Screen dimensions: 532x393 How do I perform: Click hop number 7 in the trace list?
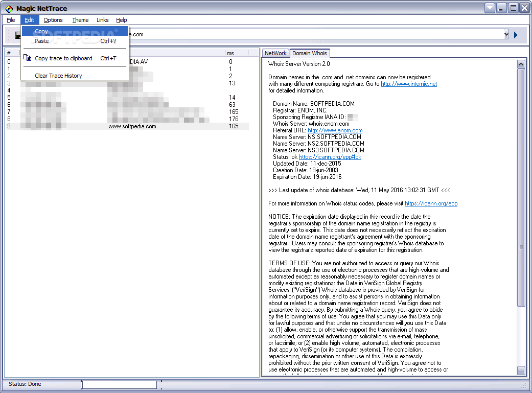[9, 111]
